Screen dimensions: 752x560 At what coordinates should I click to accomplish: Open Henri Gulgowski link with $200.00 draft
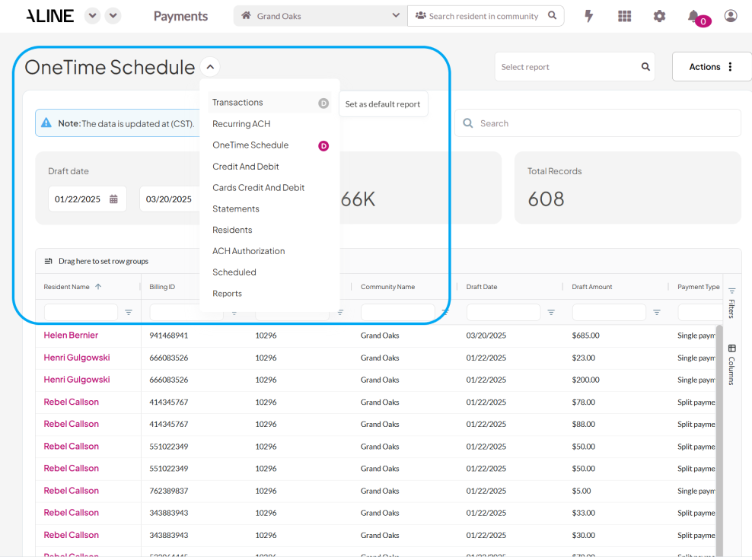pyautogui.click(x=77, y=380)
